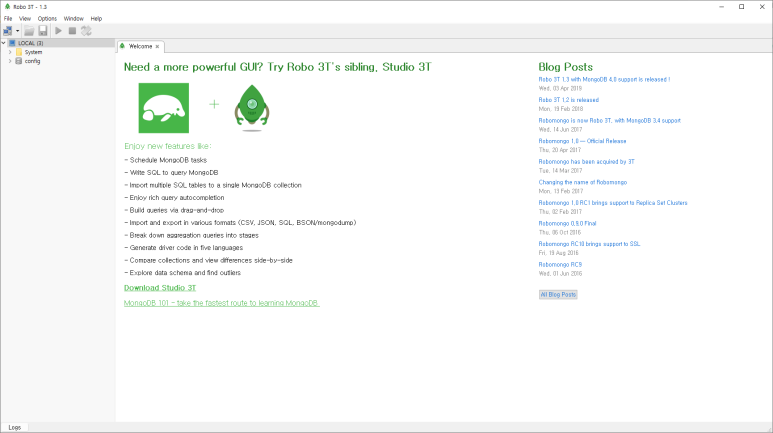Minimize the Robo 3T window

coord(722,7)
